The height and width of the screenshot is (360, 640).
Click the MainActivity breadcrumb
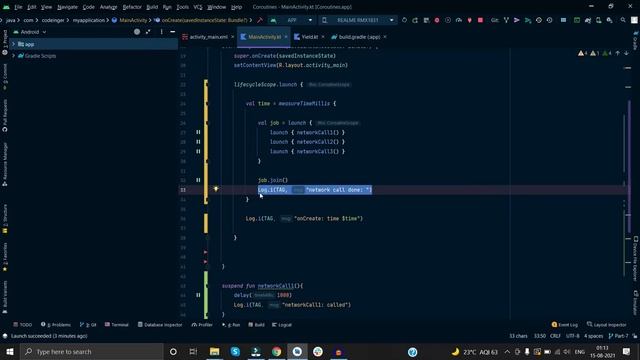[129, 20]
